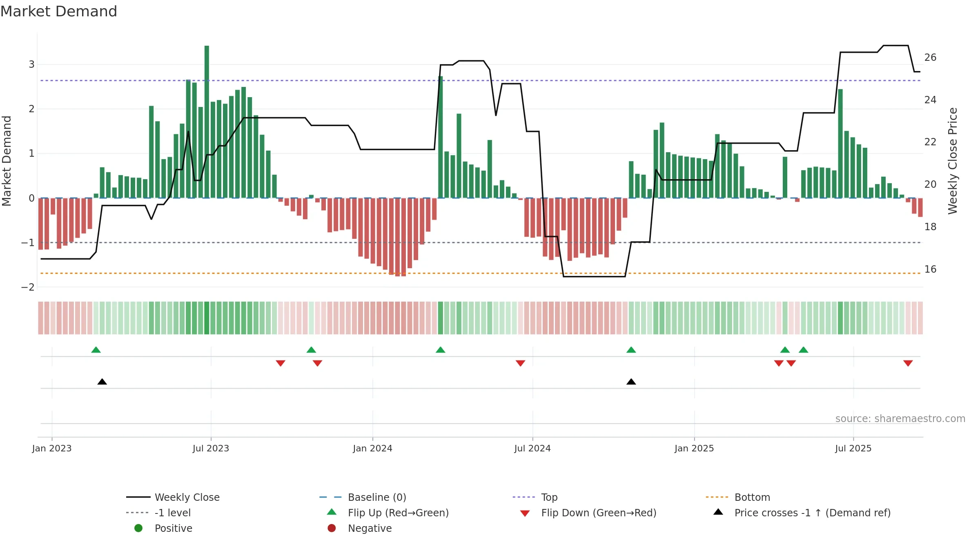Click the 26 price axis tick
Viewport: 980px width, 551px height.
pyautogui.click(x=931, y=58)
